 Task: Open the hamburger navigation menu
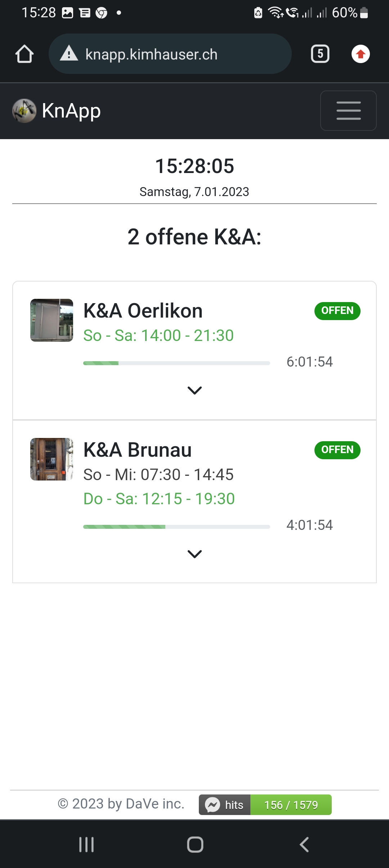(x=348, y=111)
